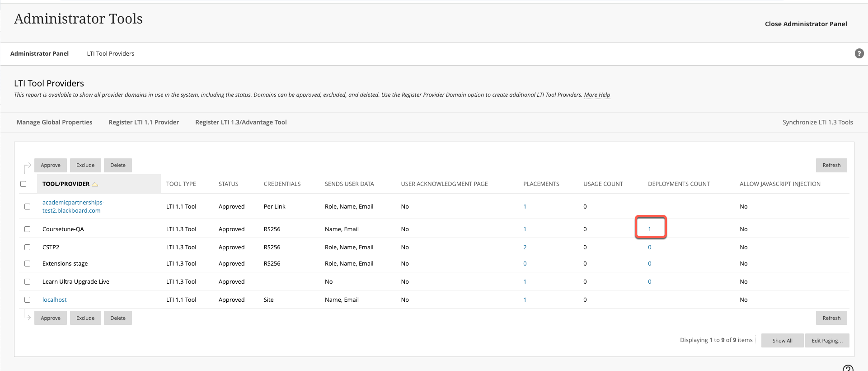
Task: Click the top Delete button
Action: (118, 165)
